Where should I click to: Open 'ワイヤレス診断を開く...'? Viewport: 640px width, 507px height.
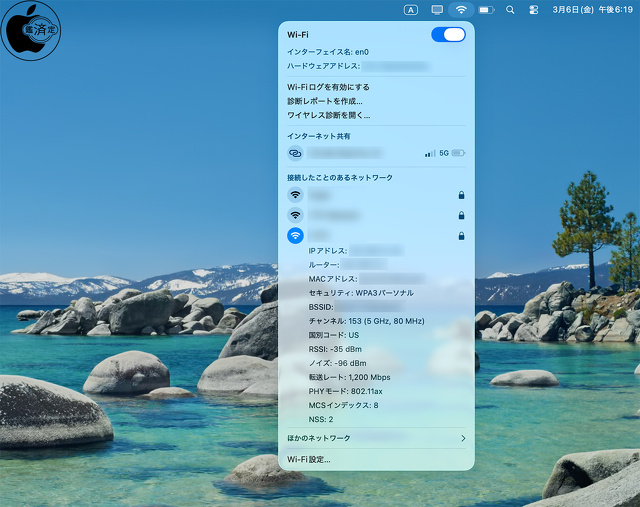[328, 115]
